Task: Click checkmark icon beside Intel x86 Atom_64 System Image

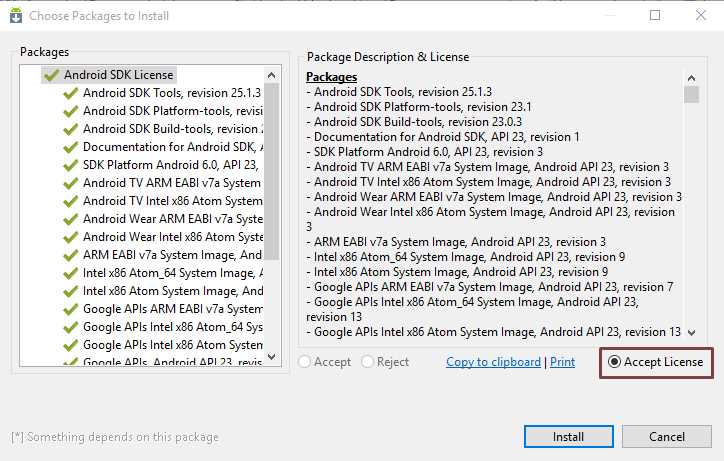Action: [x=70, y=273]
